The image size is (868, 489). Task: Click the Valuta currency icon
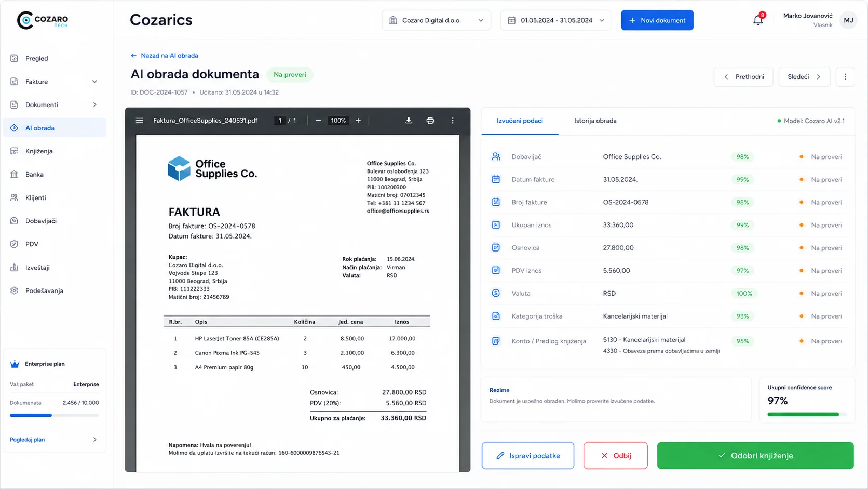496,293
